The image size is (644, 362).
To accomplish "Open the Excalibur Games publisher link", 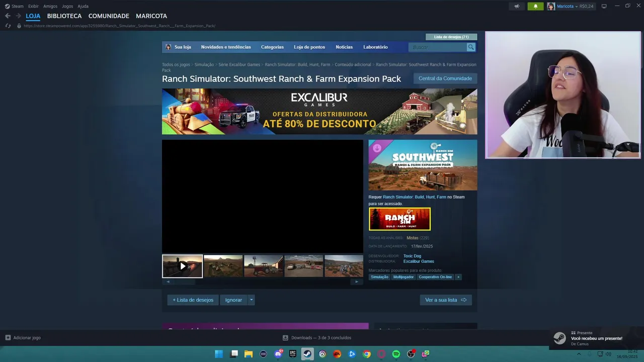I will click(x=419, y=261).
